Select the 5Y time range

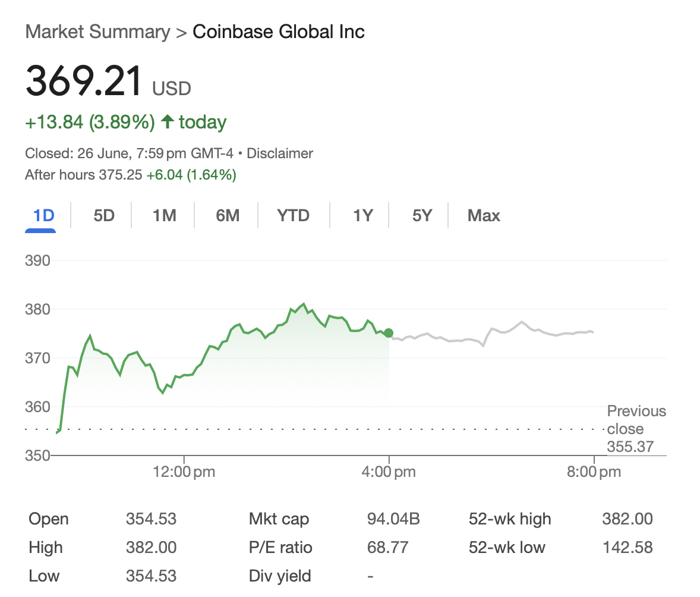[x=422, y=215]
